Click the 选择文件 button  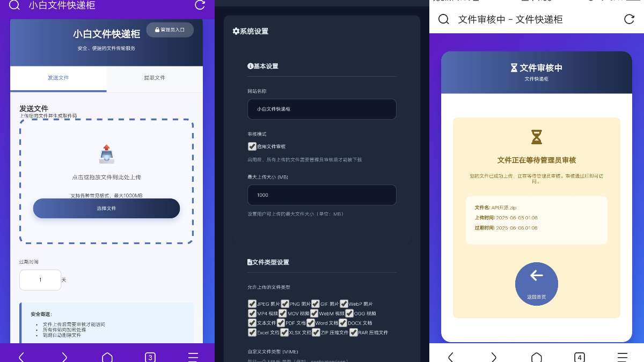pos(106,208)
